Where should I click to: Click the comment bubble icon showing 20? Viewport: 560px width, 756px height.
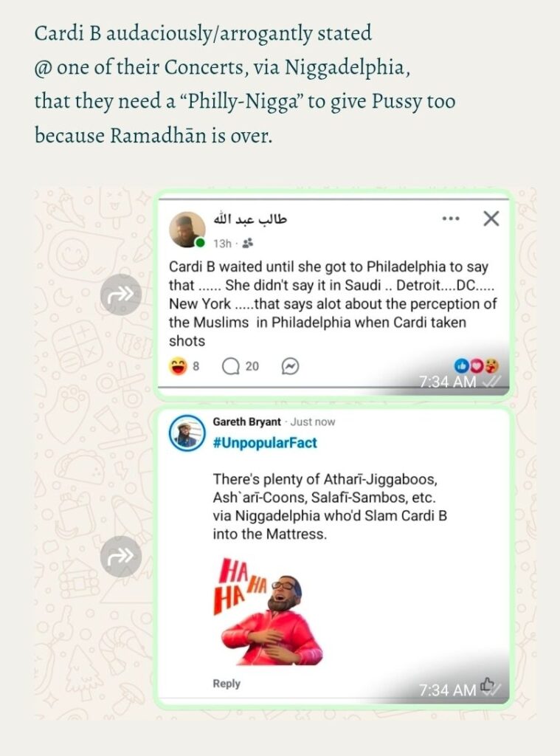[231, 366]
